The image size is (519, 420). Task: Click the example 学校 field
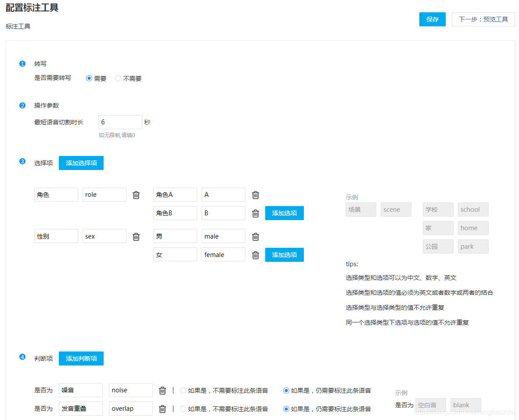[438, 210]
